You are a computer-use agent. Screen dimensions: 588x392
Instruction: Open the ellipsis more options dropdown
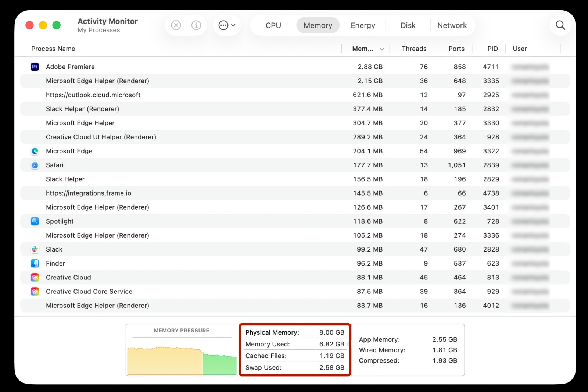227,25
